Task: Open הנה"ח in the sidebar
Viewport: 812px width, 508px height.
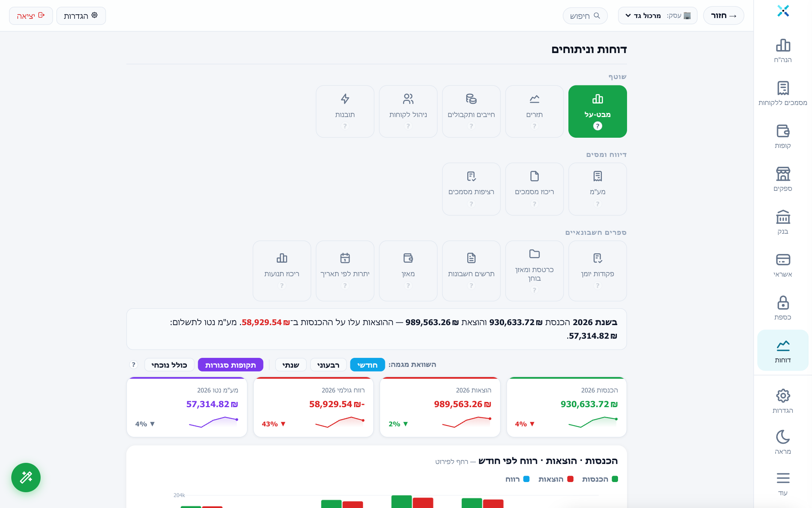Action: 783,51
